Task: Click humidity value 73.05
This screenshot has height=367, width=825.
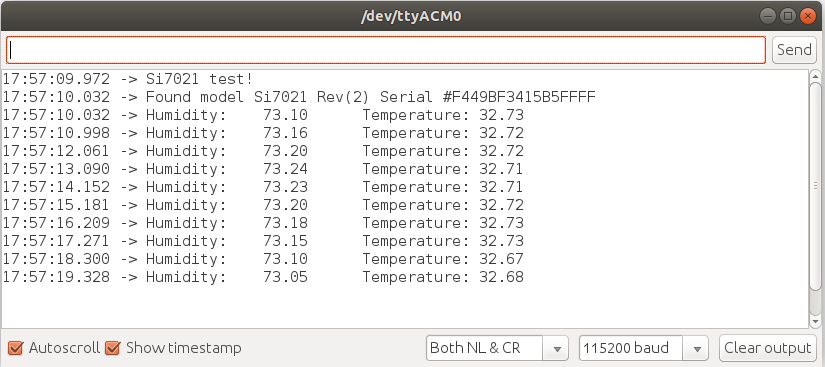Action: [285, 277]
